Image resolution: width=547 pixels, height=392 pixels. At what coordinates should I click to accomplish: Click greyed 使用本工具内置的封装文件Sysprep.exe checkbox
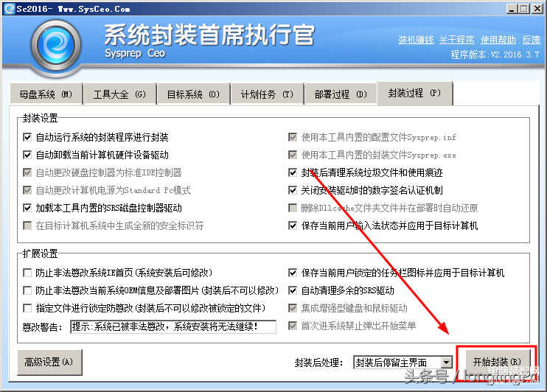[293, 155]
